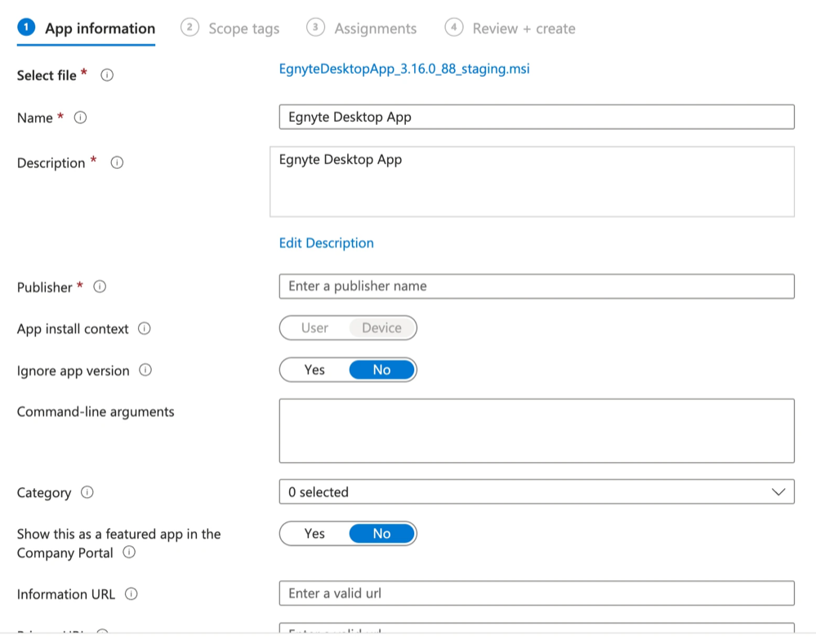Open the EgnyteDesktopApp_3.16.0_88_staging.msi file link
Viewport: 816px width, 644px height.
pyautogui.click(x=404, y=69)
